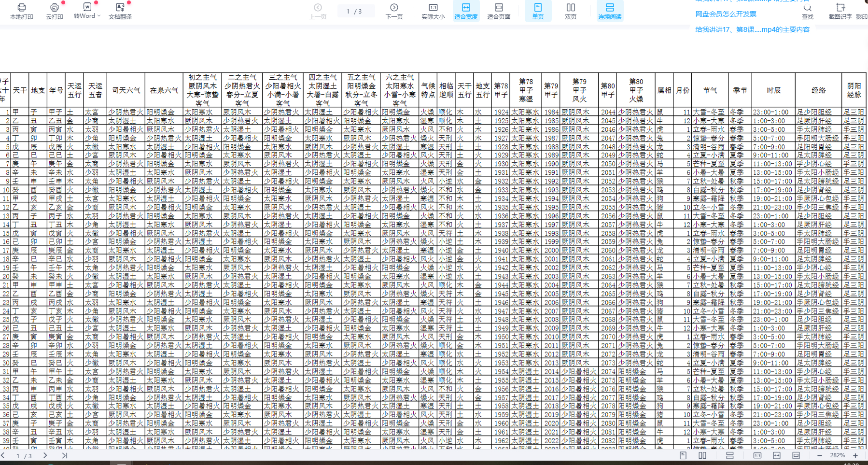This screenshot has width=868, height=465.
Task: Click the year cell 2022
Action: coord(551,440)
